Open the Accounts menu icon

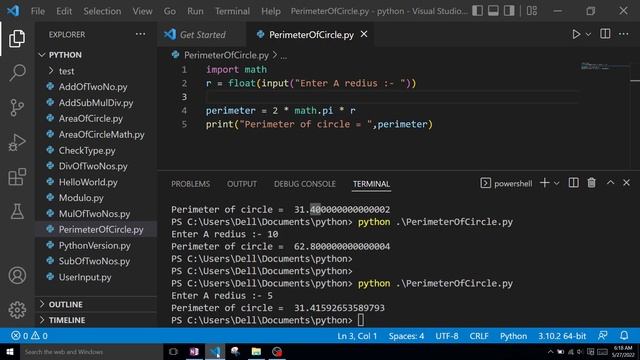click(17, 276)
